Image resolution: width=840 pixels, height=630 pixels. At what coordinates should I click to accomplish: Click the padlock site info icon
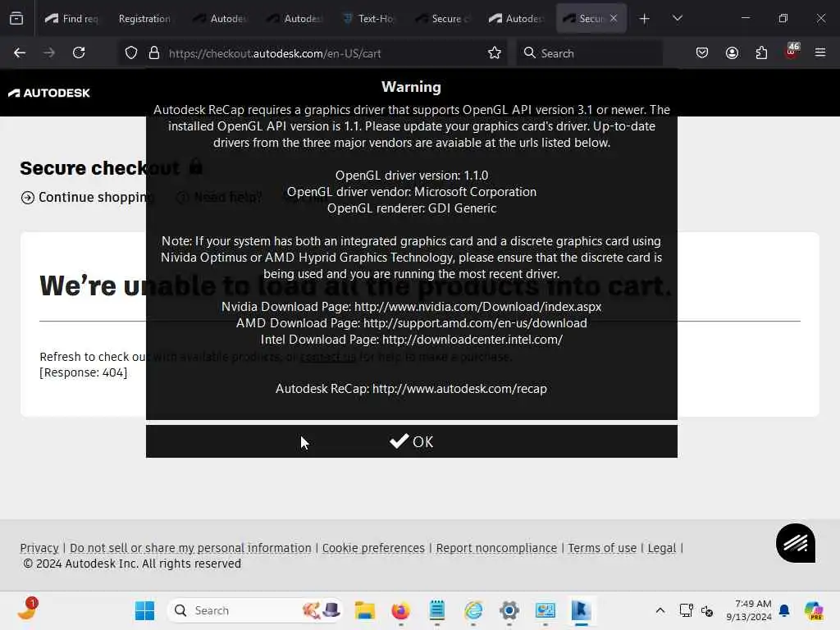coord(154,53)
